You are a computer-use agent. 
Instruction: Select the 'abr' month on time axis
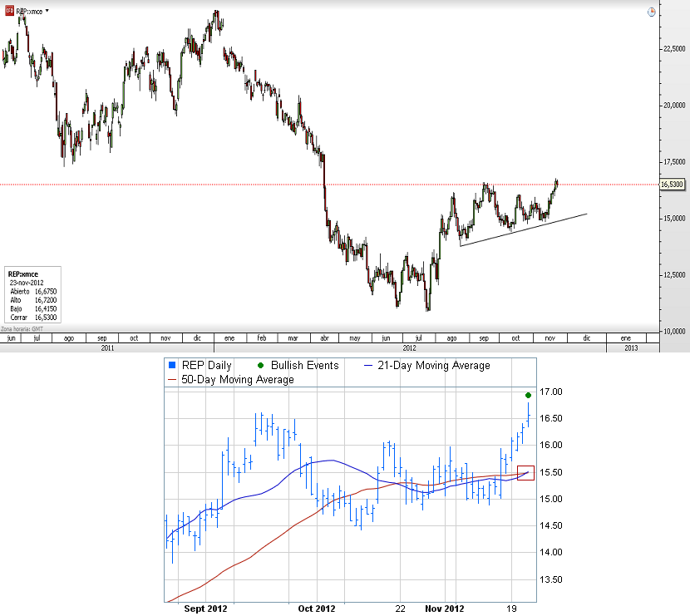coord(323,338)
